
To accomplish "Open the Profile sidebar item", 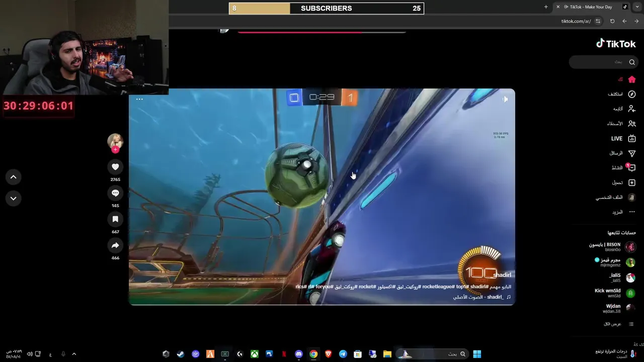I will click(x=616, y=198).
